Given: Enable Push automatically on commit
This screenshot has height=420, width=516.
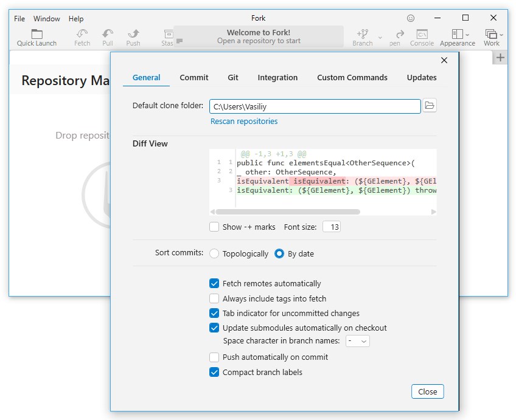Looking at the screenshot, I should 214,357.
